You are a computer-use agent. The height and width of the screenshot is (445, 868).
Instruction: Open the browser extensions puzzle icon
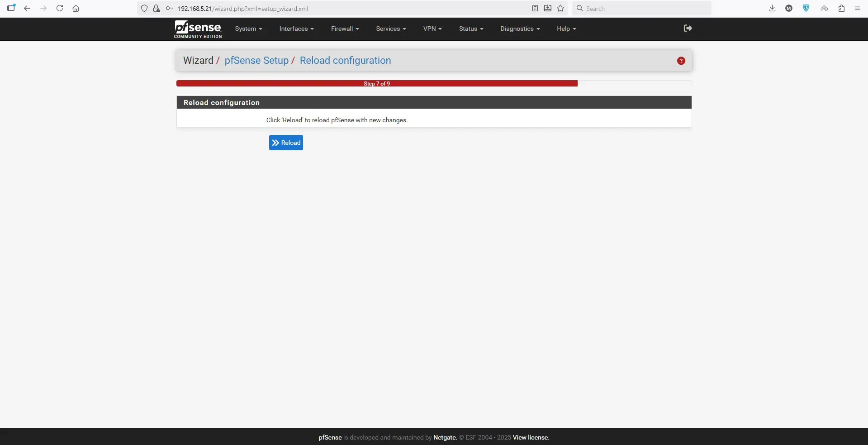click(x=841, y=8)
